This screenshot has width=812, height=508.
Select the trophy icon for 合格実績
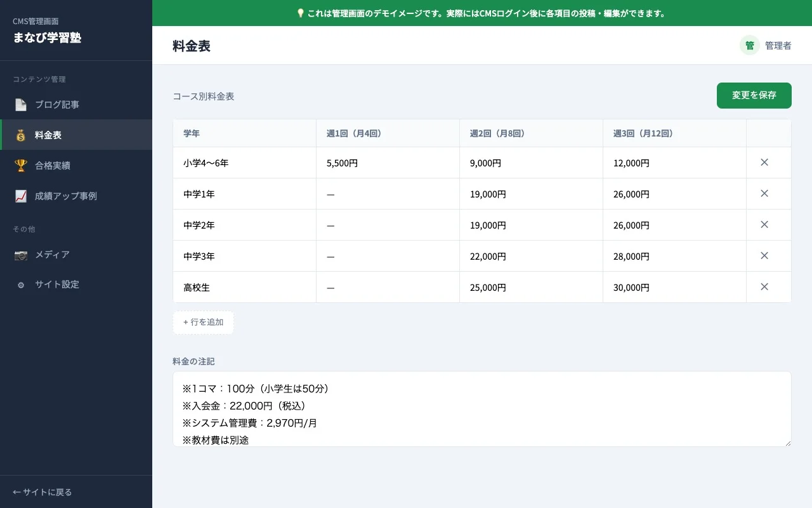(x=20, y=165)
